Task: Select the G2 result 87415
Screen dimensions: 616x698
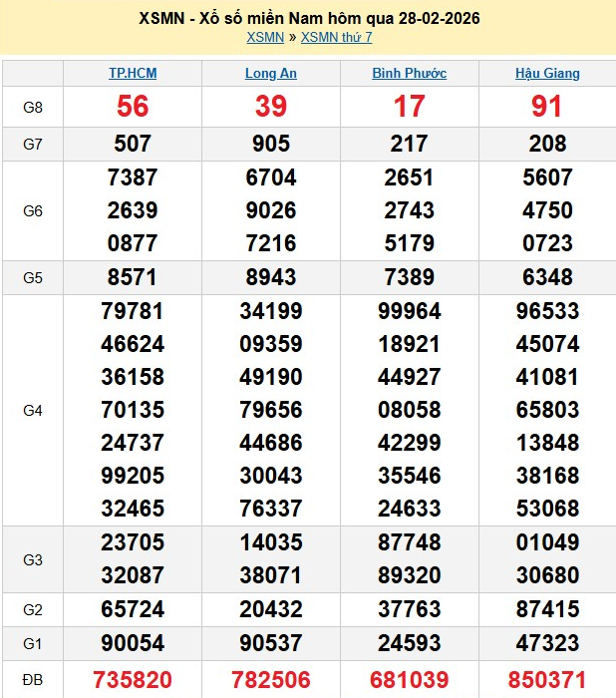Action: click(547, 608)
